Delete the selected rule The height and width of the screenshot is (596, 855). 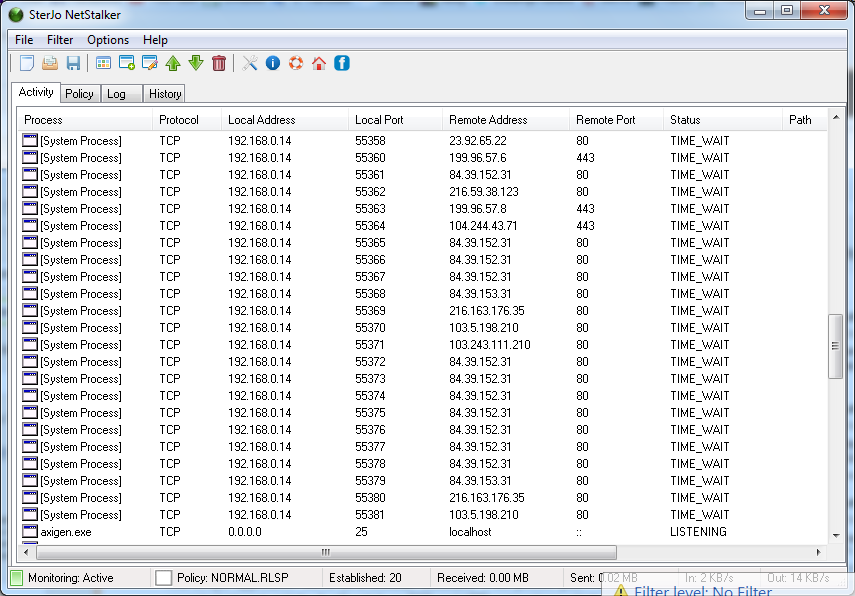coord(219,63)
